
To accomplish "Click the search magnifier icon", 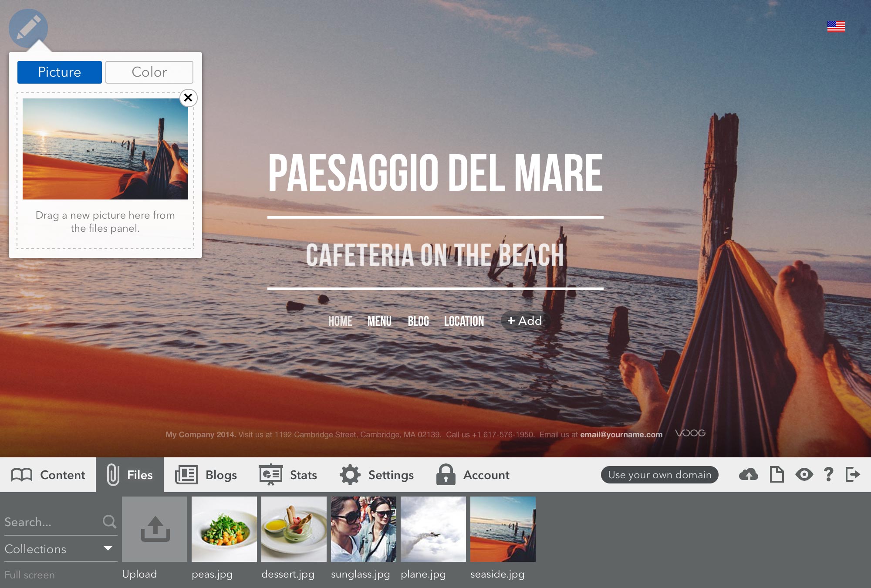I will tap(109, 521).
